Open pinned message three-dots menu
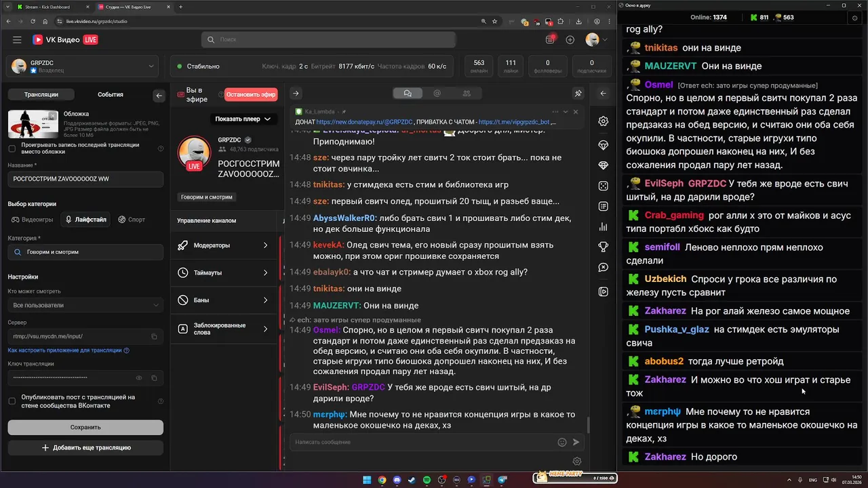This screenshot has height=488, width=868. coord(555,112)
